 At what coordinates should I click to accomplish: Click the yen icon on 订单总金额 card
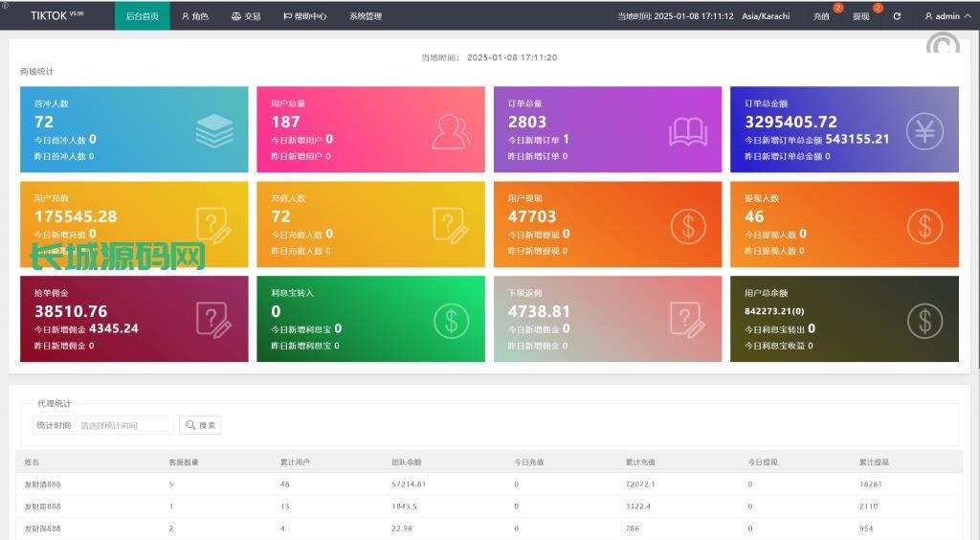924,131
